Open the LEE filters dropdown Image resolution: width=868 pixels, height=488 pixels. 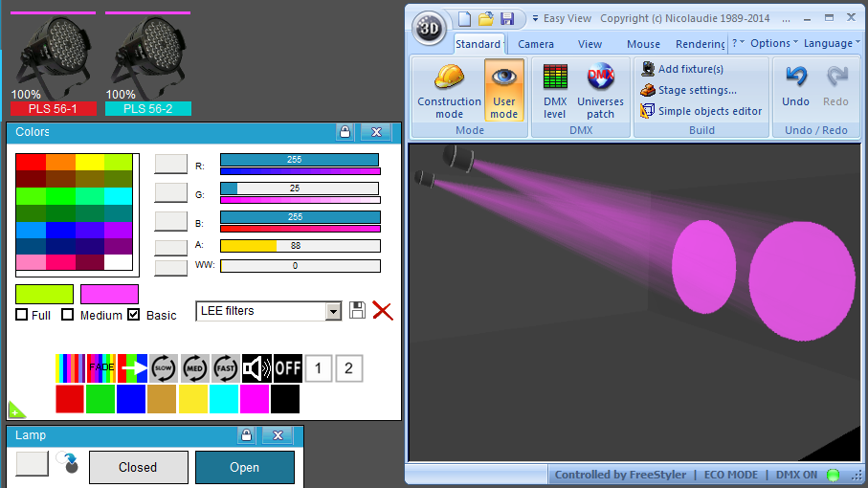click(333, 312)
